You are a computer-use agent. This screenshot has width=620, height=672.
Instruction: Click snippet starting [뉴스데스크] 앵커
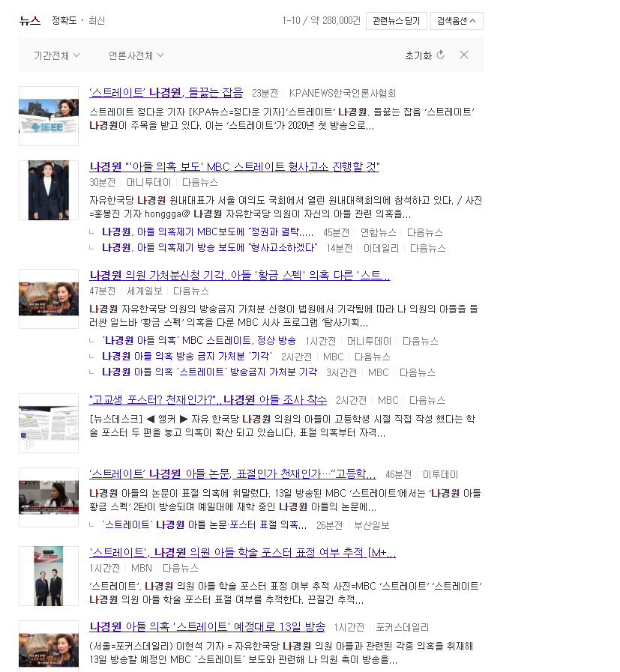pos(282,426)
